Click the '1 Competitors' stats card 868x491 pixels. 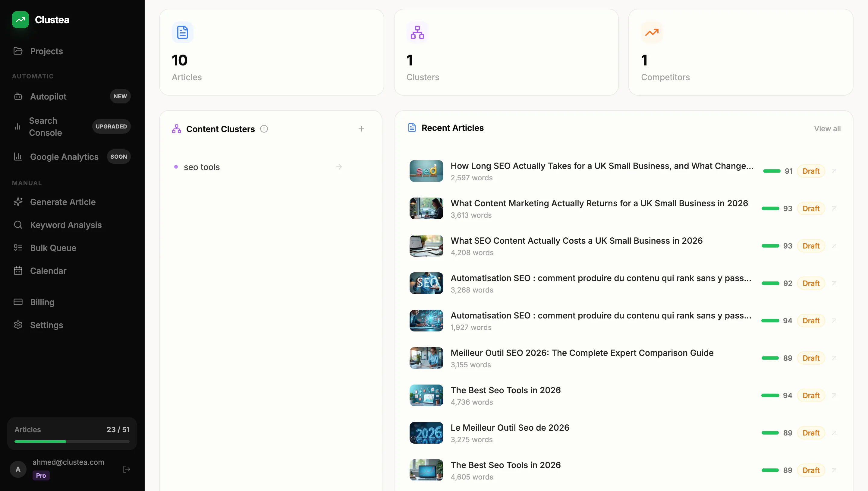(x=741, y=52)
